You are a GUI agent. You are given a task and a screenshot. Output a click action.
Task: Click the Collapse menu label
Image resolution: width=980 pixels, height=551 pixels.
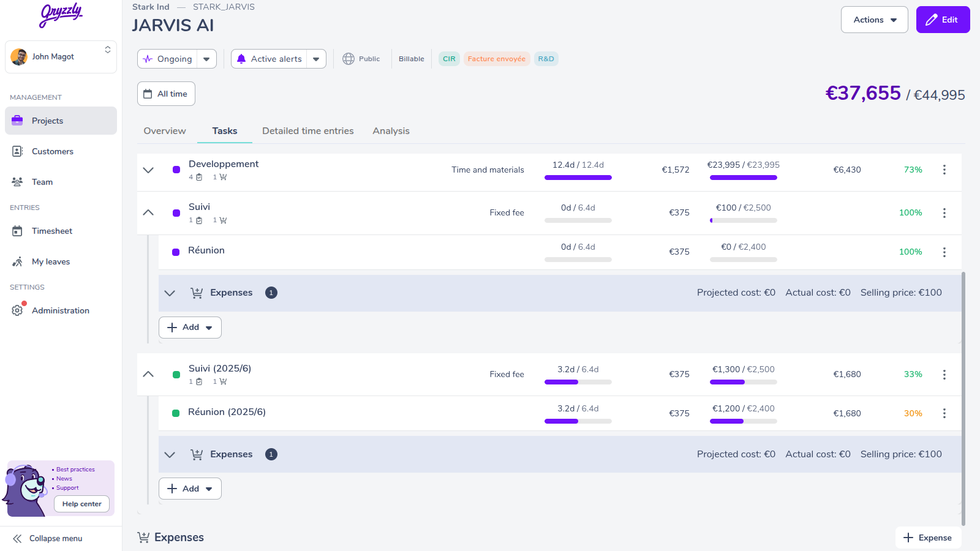(x=56, y=539)
